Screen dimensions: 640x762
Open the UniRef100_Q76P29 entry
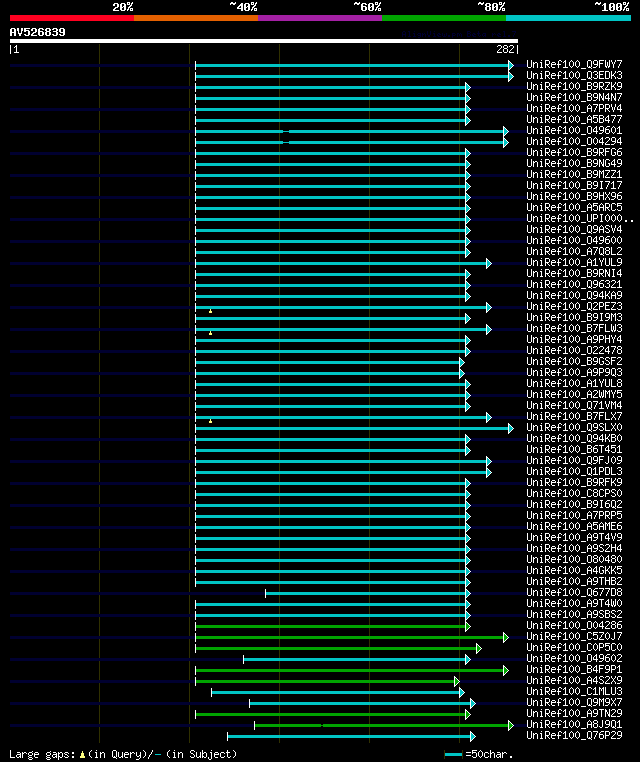coord(574,735)
